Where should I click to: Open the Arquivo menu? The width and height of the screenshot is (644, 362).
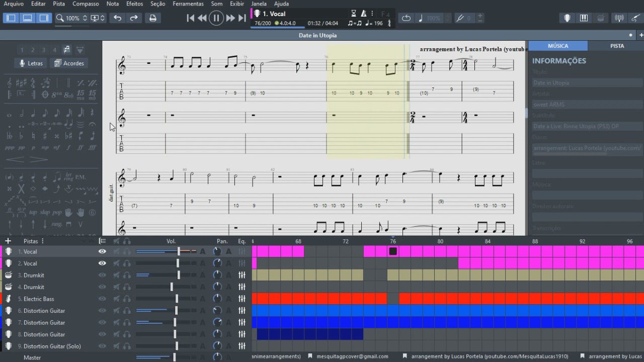pyautogui.click(x=14, y=4)
